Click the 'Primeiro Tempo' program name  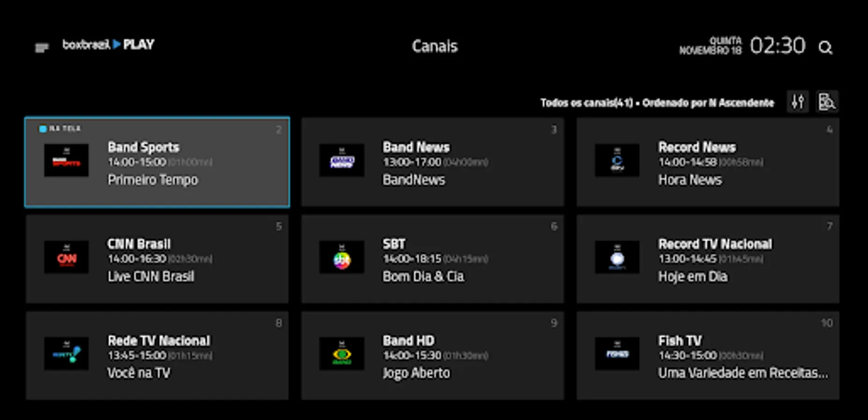click(153, 180)
